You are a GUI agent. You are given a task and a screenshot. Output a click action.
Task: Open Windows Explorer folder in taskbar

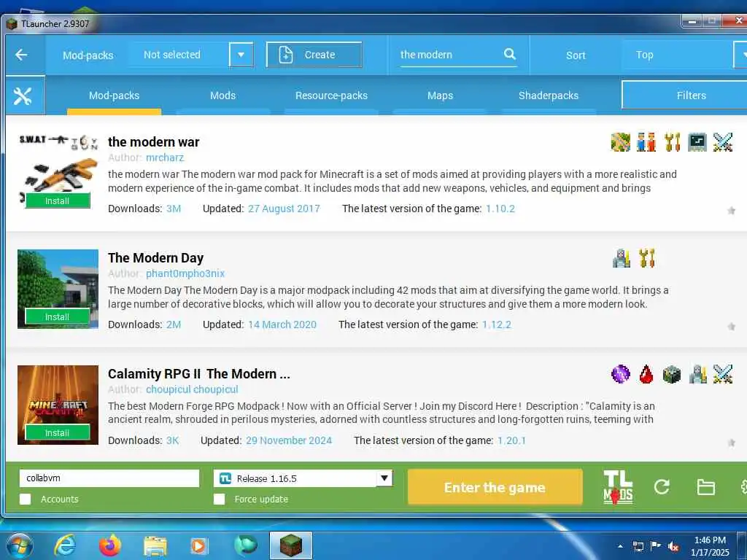coord(155,545)
